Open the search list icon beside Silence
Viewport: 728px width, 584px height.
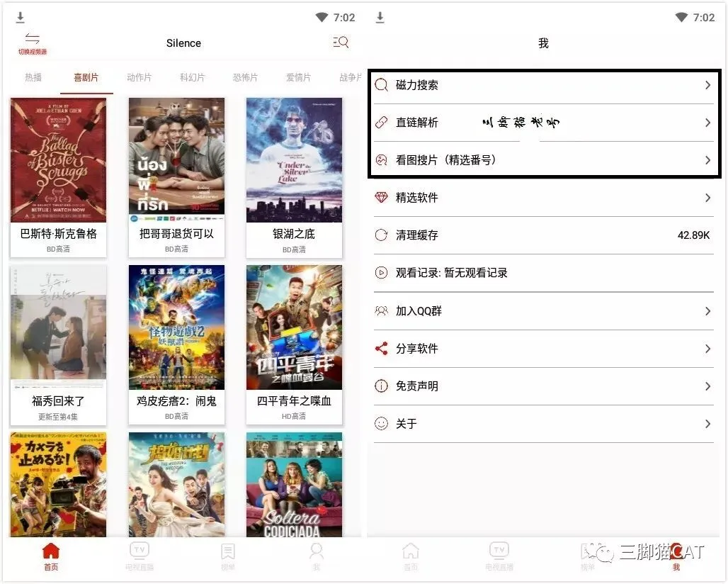(x=341, y=43)
